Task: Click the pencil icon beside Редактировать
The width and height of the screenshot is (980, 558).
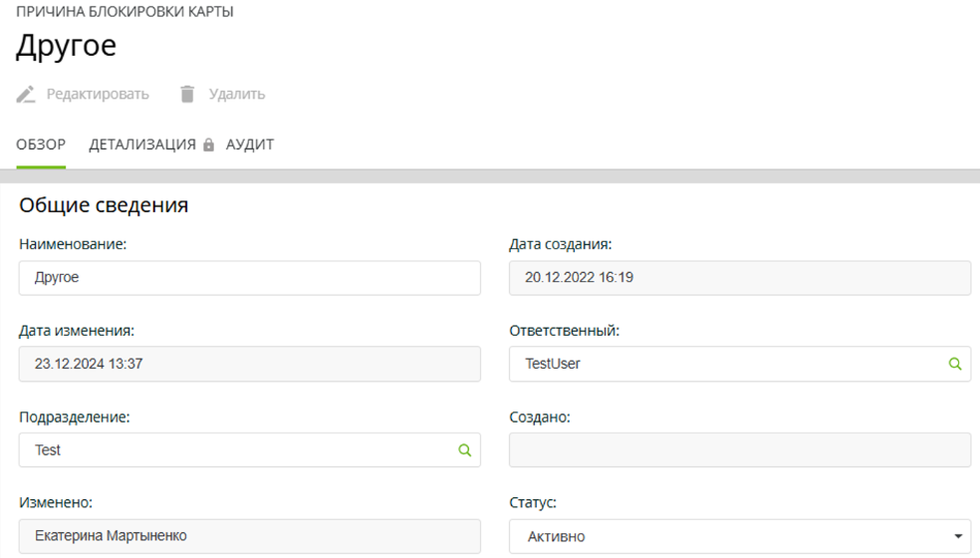Action: [x=26, y=95]
